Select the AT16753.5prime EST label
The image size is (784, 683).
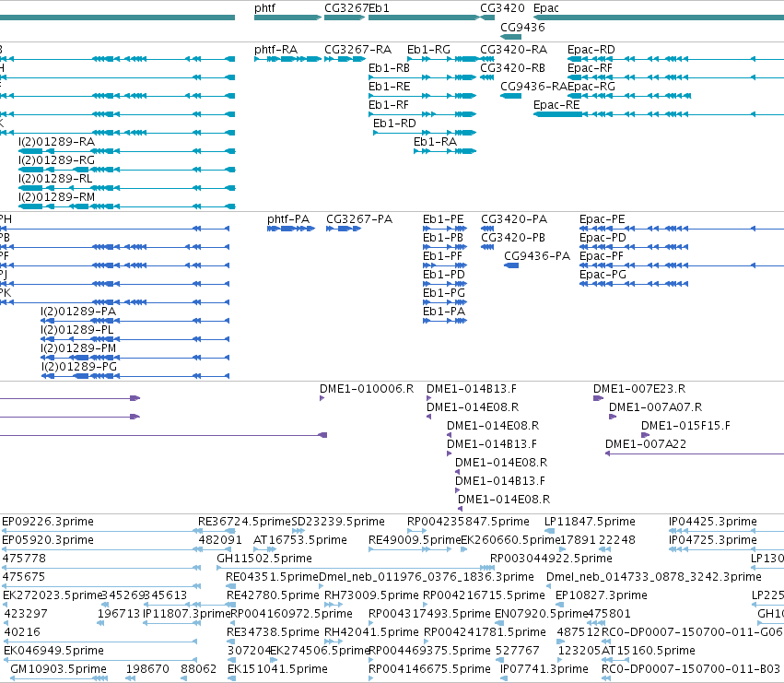point(300,540)
